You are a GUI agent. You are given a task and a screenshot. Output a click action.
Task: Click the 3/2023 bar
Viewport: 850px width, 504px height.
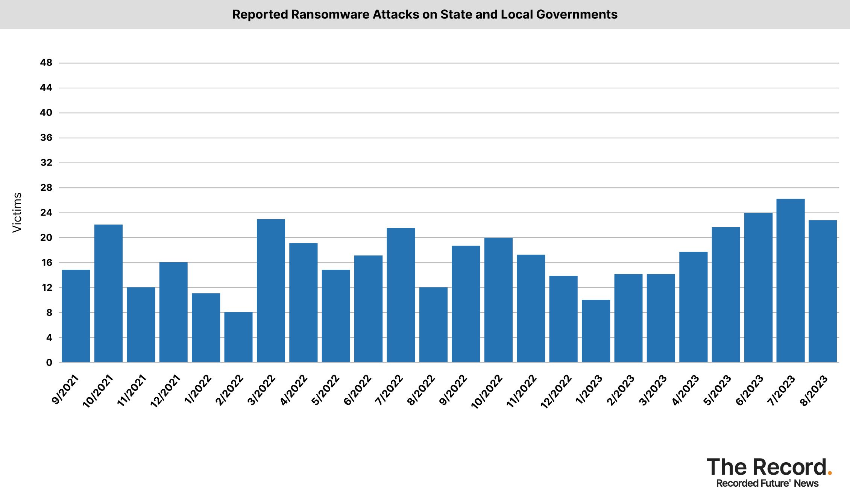point(661,318)
